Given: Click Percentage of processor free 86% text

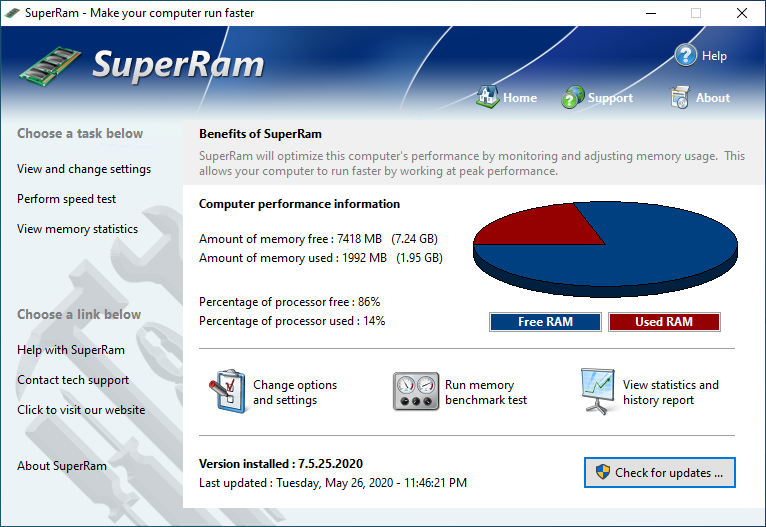Looking at the screenshot, I should (290, 302).
